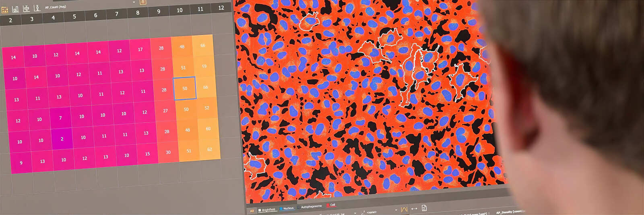Toggle the Autophagosome channel overlay
The width and height of the screenshot is (644, 215).
310,207
